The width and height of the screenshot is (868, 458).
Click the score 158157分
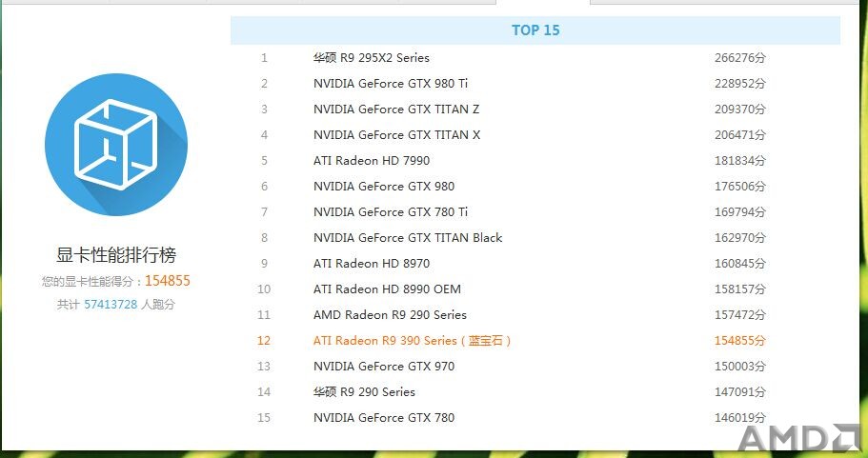[x=740, y=289]
